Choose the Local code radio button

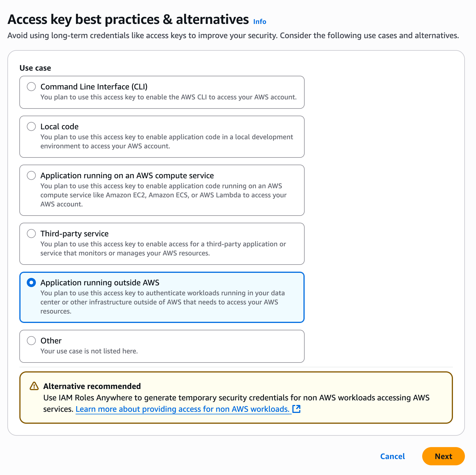[31, 126]
